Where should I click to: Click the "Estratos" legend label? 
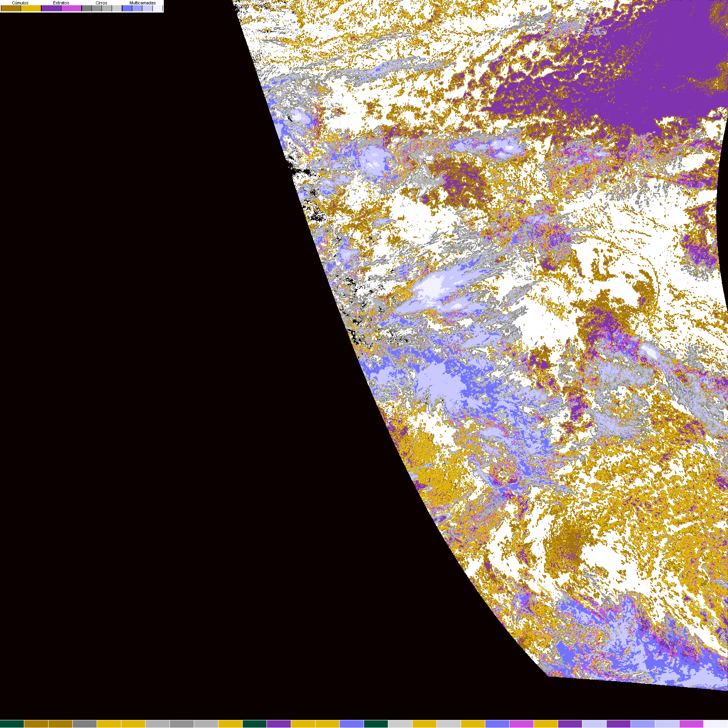pyautogui.click(x=61, y=3)
